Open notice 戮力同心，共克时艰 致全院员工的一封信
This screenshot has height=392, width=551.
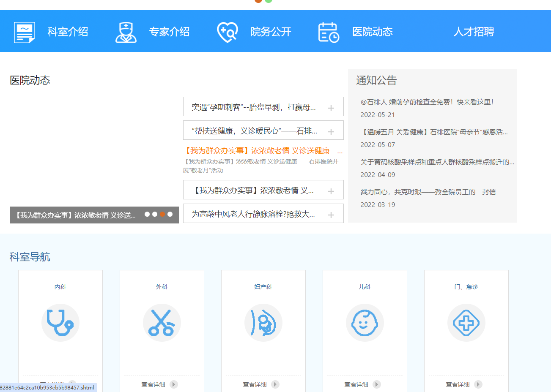click(428, 192)
